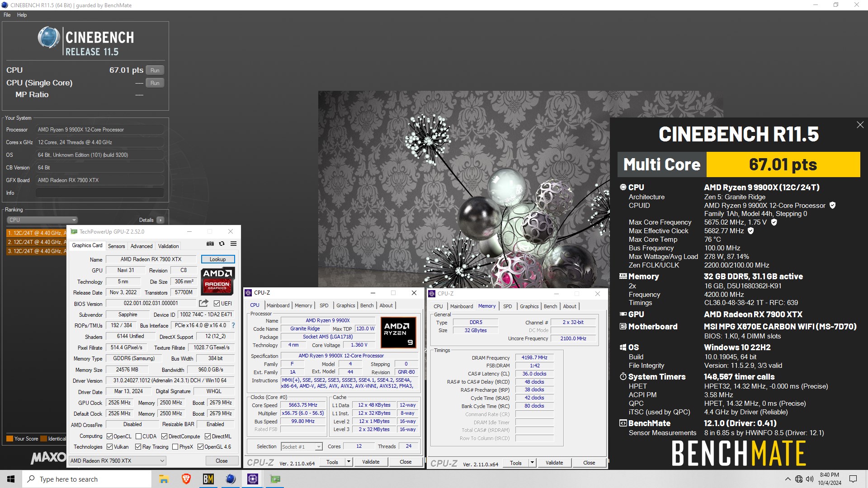The image size is (868, 488).
Task: Click GPU-Z screenshot camera icon
Action: (x=210, y=244)
